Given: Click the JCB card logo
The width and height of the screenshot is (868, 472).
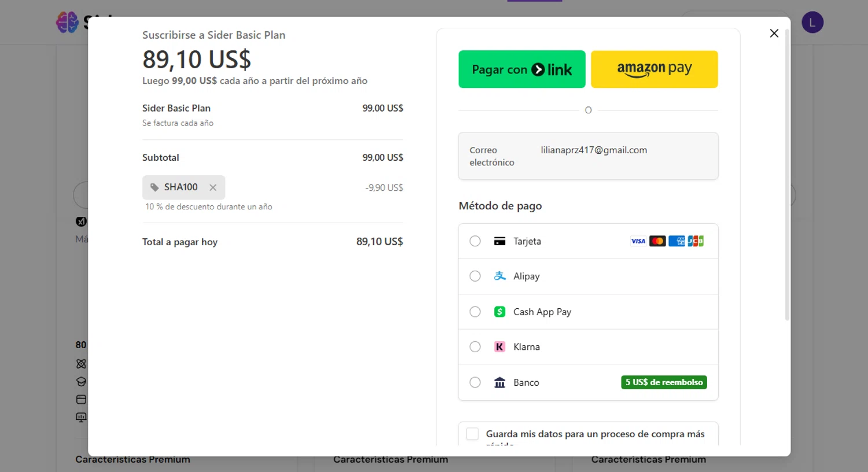Looking at the screenshot, I should pyautogui.click(x=696, y=241).
